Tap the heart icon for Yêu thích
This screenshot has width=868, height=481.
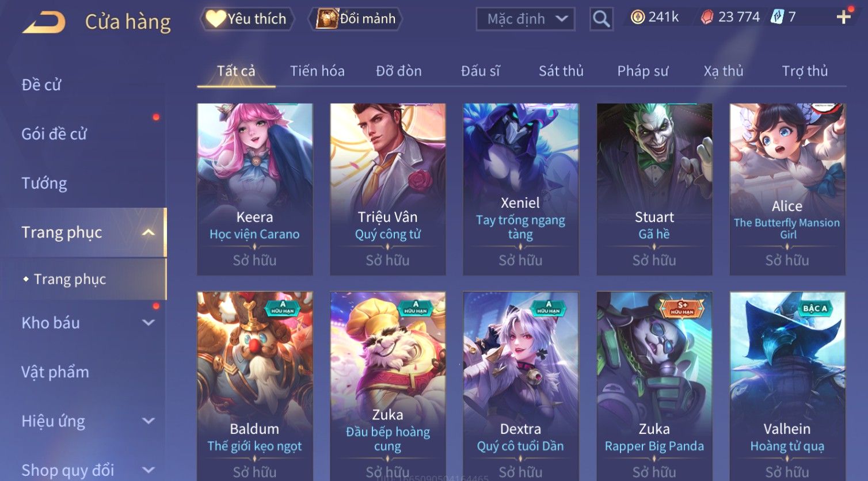tap(216, 18)
